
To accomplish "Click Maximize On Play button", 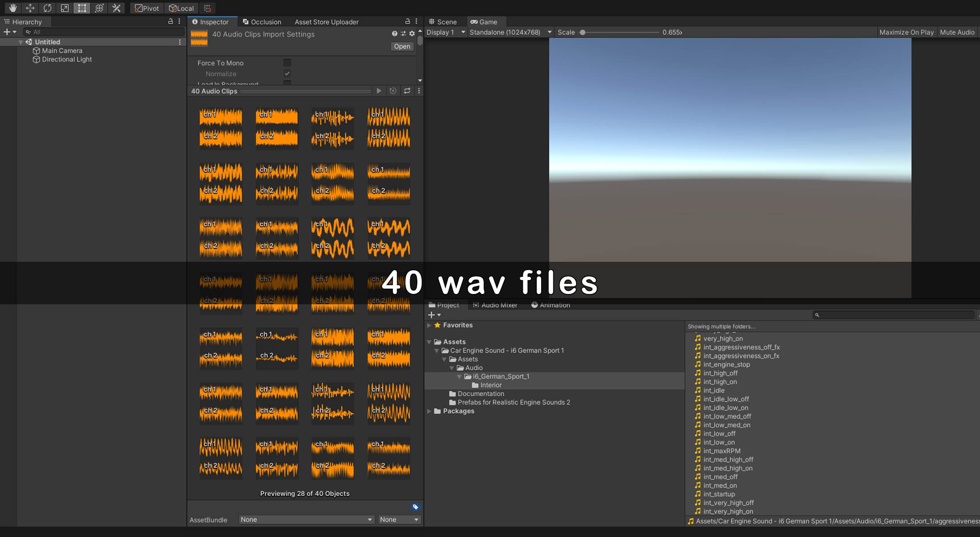I will tap(906, 32).
